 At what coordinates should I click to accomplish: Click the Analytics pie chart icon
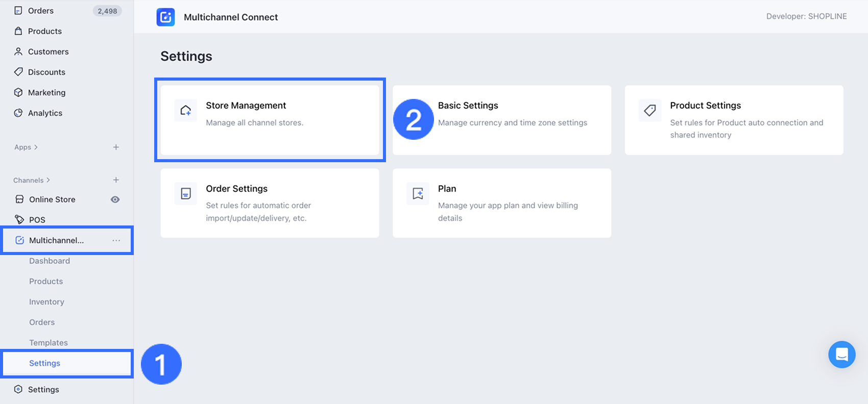pyautogui.click(x=18, y=113)
